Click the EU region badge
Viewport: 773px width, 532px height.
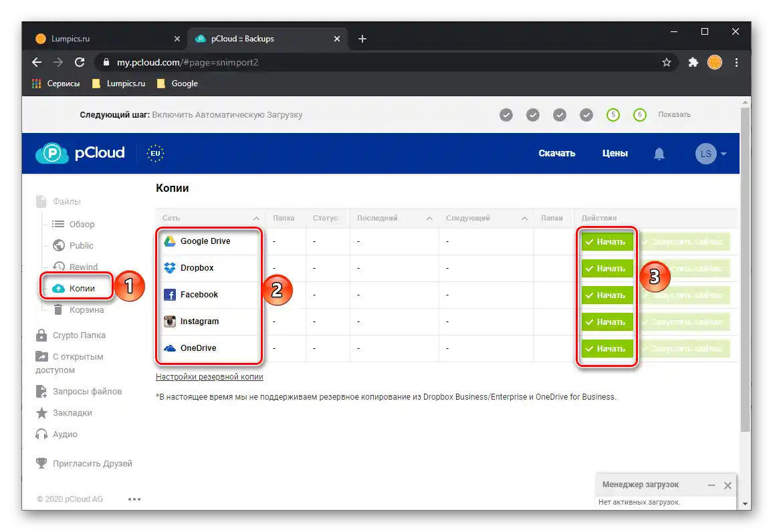(x=155, y=153)
